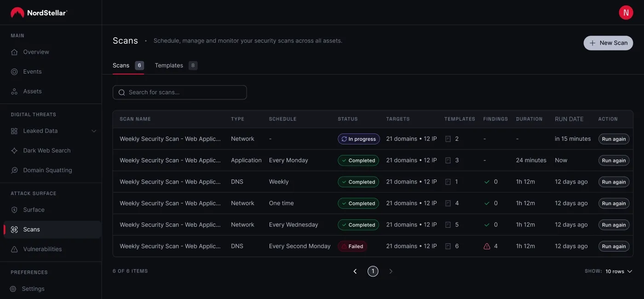The height and width of the screenshot is (299, 644).
Task: Click the NordStellar logo
Action: point(39,12)
